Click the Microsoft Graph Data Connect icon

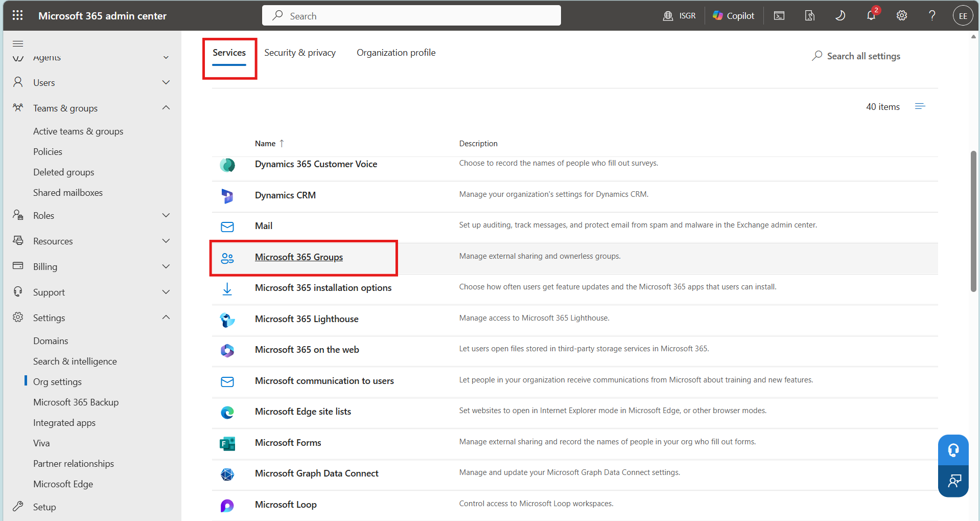tap(227, 474)
